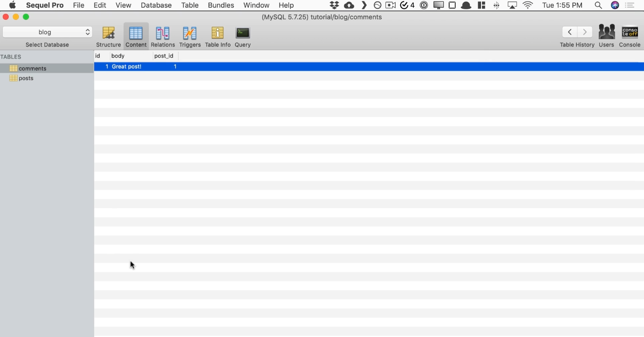Go forward in Table History
Viewport: 644px width, 337px height.
tap(585, 32)
